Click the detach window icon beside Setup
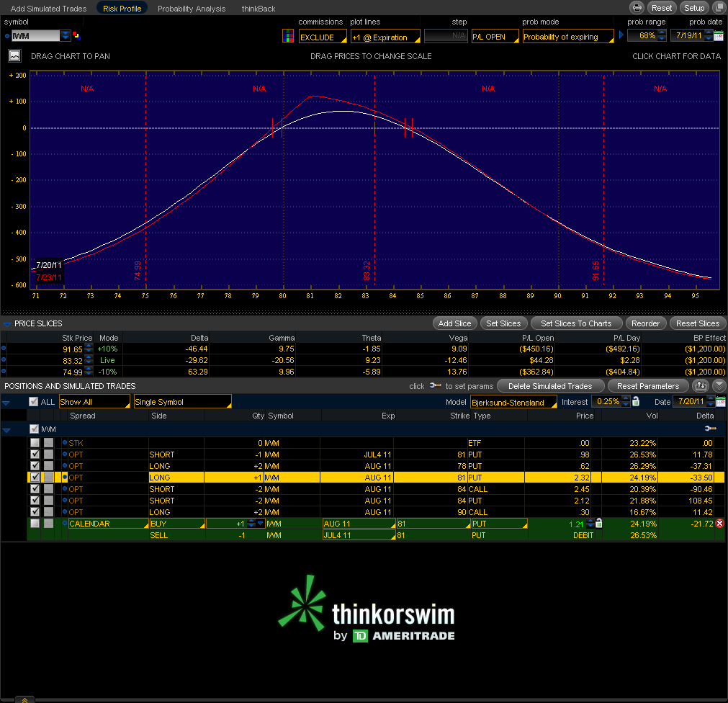 click(718, 8)
